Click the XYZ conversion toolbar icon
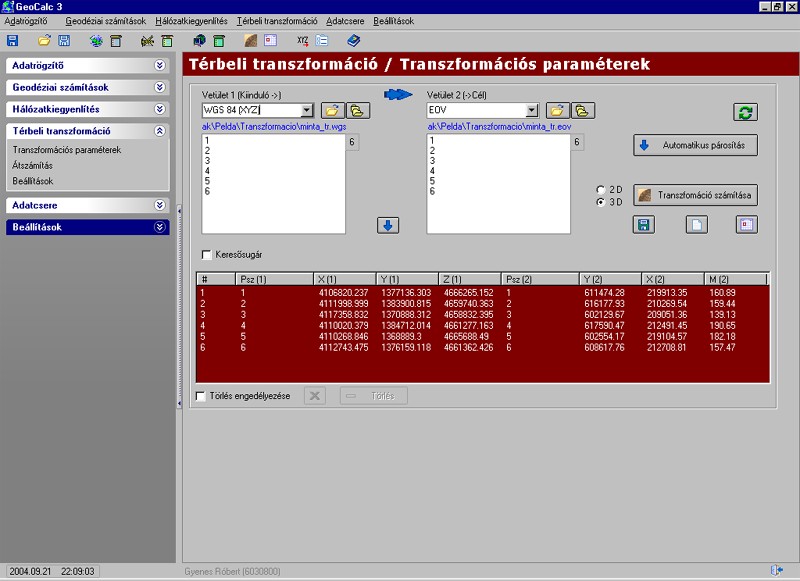 point(303,41)
